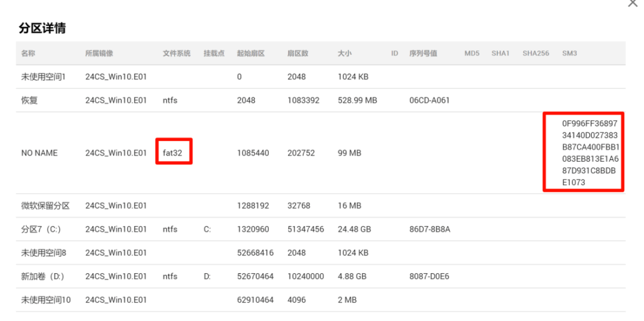
Task: Click the 起始扇区 column header
Action: tap(250, 53)
